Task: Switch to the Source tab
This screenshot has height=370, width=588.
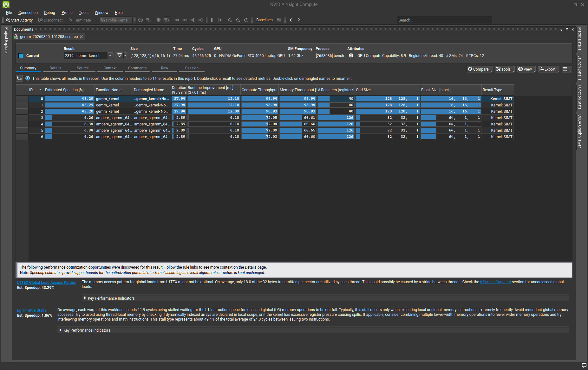Action: 82,68
